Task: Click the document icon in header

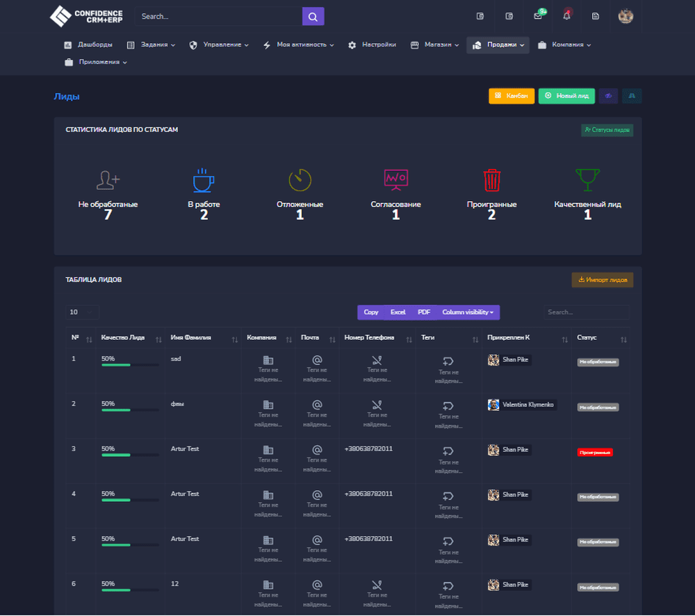Action: click(x=595, y=16)
